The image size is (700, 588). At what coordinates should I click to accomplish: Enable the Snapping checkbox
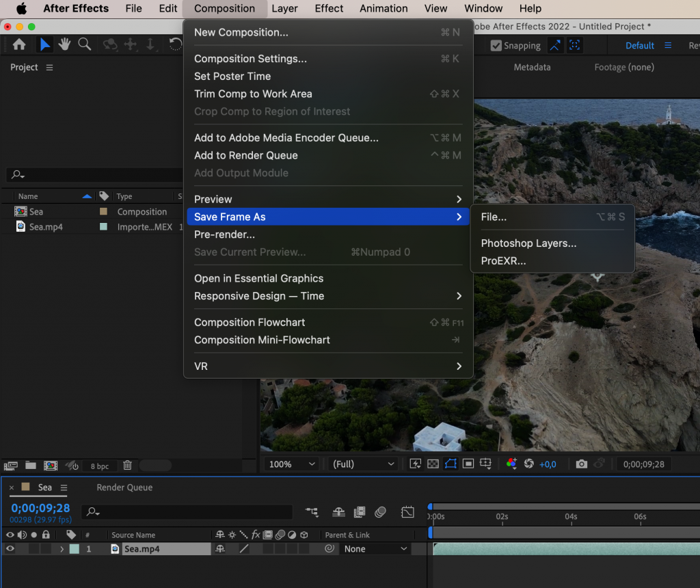[x=496, y=45]
